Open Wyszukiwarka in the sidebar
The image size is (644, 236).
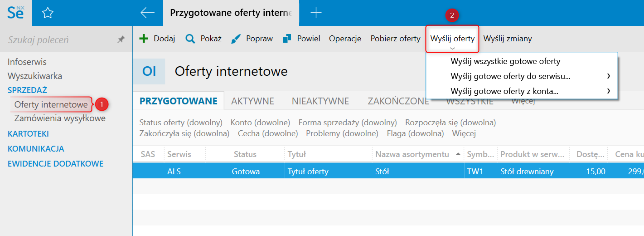[x=35, y=76]
